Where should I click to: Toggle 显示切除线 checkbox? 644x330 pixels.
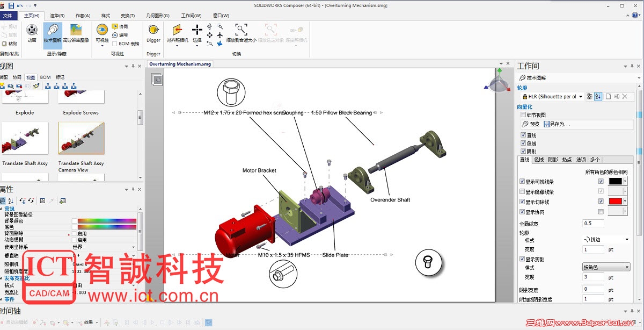pyautogui.click(x=522, y=202)
